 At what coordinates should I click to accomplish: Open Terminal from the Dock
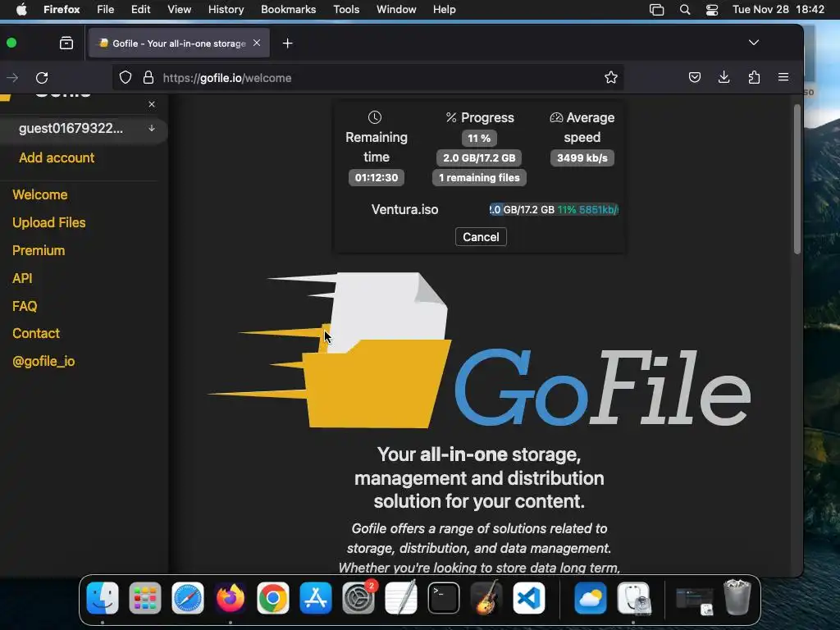[444, 598]
